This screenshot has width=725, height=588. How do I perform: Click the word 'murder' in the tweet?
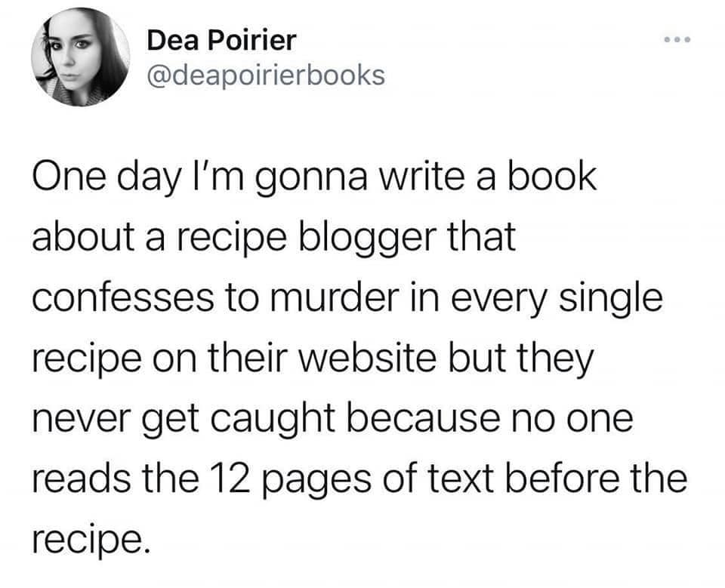pos(335,298)
